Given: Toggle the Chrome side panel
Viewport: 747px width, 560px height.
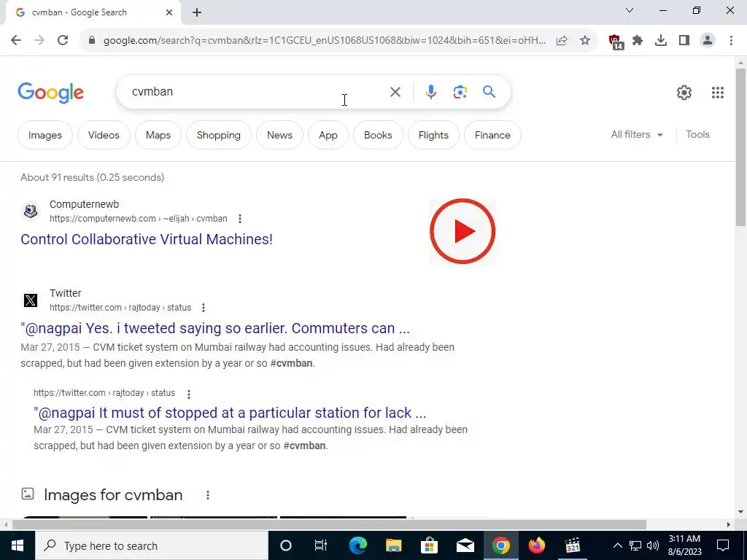Looking at the screenshot, I should click(684, 41).
